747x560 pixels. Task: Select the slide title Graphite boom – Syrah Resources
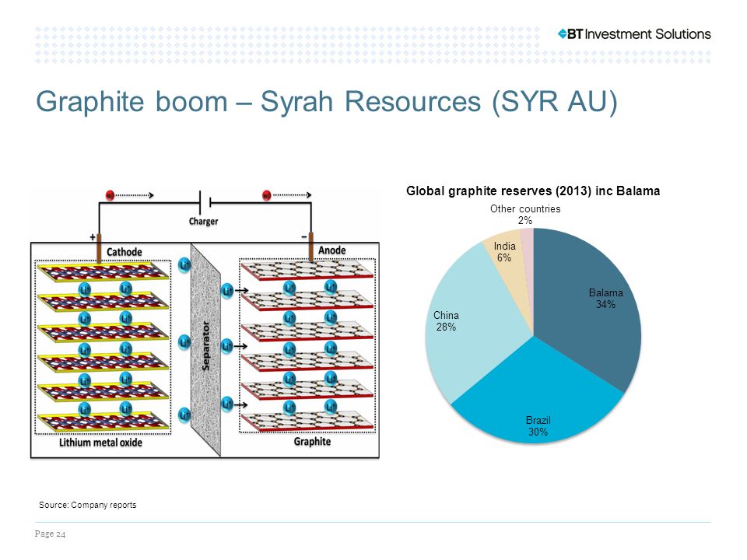click(327, 101)
